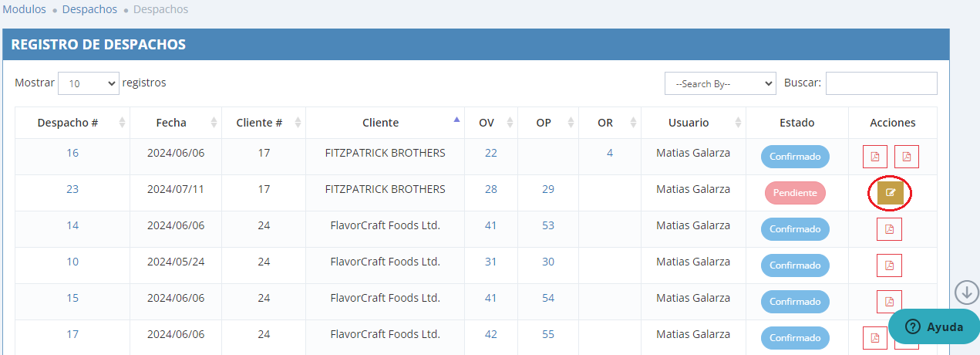This screenshot has width=980, height=355.
Task: Download PDF for despacho 14
Action: click(x=889, y=229)
